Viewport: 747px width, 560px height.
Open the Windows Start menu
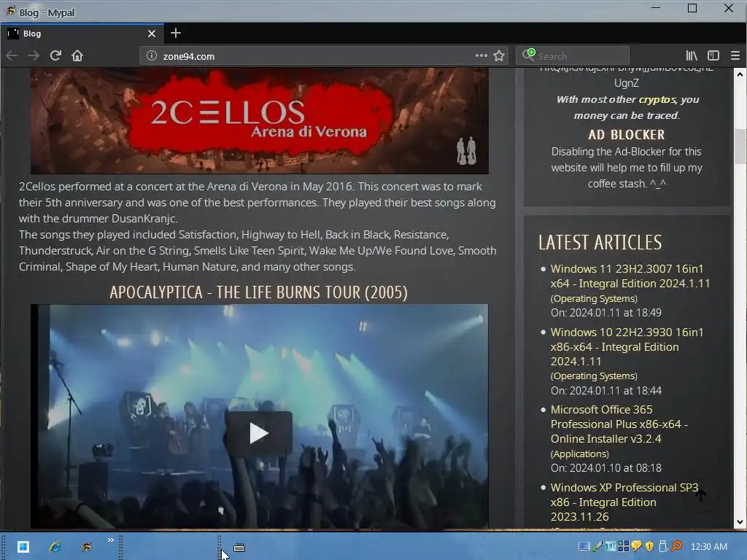23,546
